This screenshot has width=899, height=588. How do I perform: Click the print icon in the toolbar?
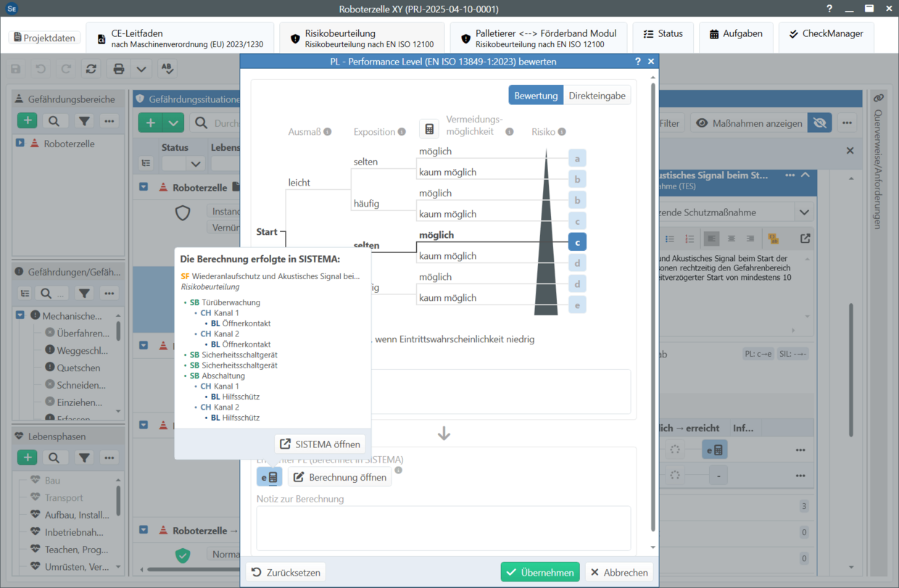(x=118, y=69)
